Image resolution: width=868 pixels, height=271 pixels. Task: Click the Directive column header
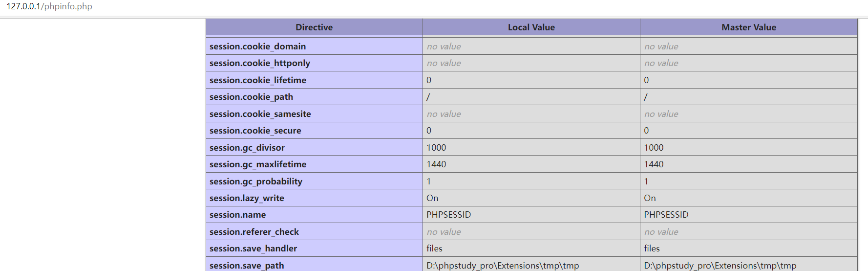[x=314, y=27]
